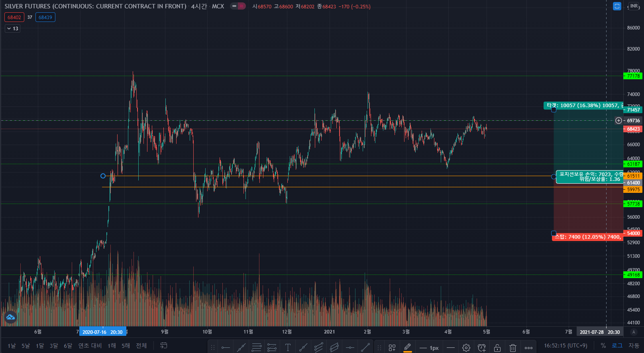Screen dimensions: 644x353
Task: Click the 4시간 interval label in title
Action: point(199,6)
